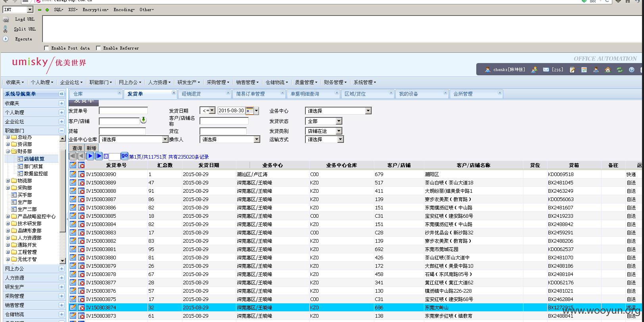Open the 业务中心 dropdown
The width and height of the screenshot is (644, 322).
[x=338, y=111]
